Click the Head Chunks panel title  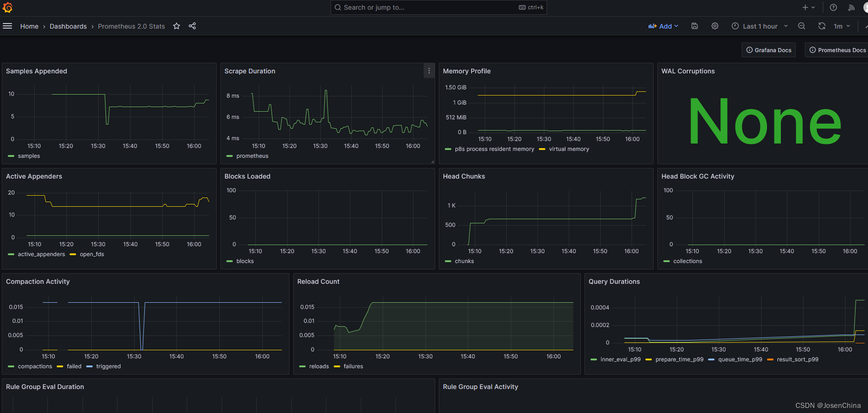[x=464, y=176]
